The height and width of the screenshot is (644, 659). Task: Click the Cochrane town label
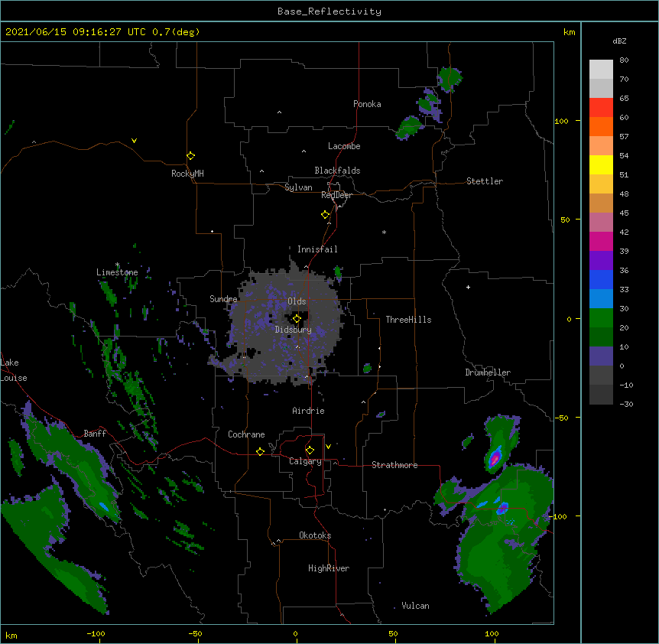pos(246,434)
